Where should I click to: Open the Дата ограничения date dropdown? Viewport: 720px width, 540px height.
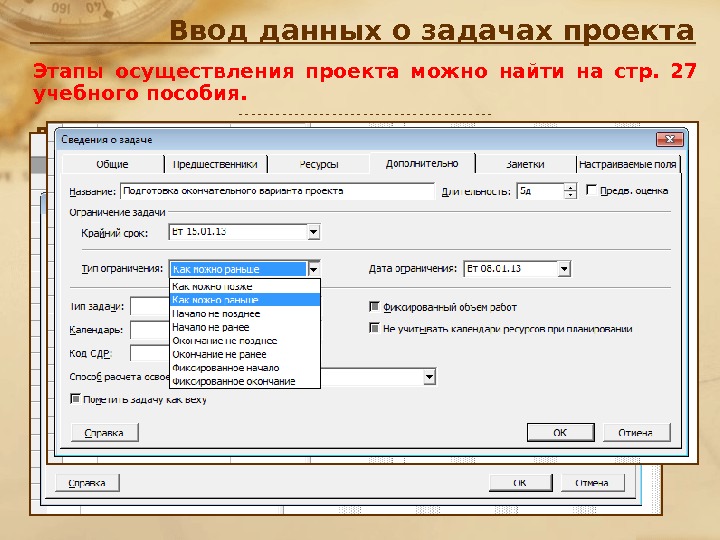click(x=564, y=269)
